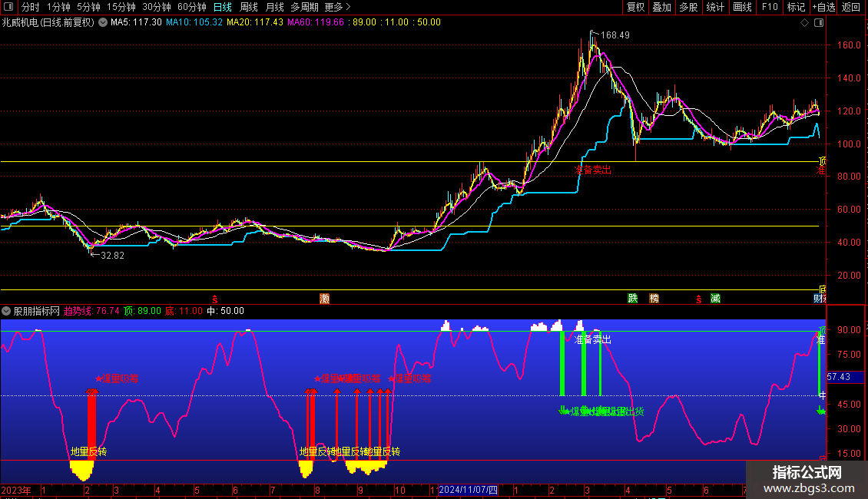Click the MA5: 117.30 value
This screenshot has height=499, width=868.
tap(136, 23)
